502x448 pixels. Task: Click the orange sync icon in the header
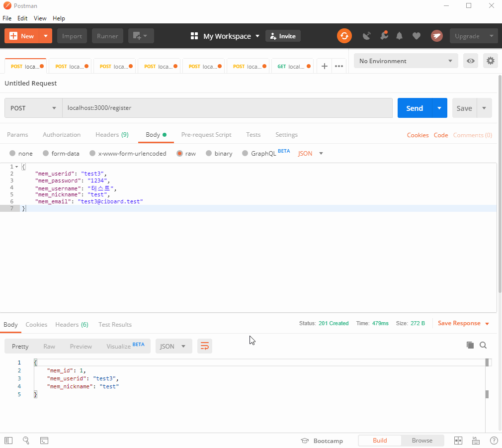(x=344, y=36)
